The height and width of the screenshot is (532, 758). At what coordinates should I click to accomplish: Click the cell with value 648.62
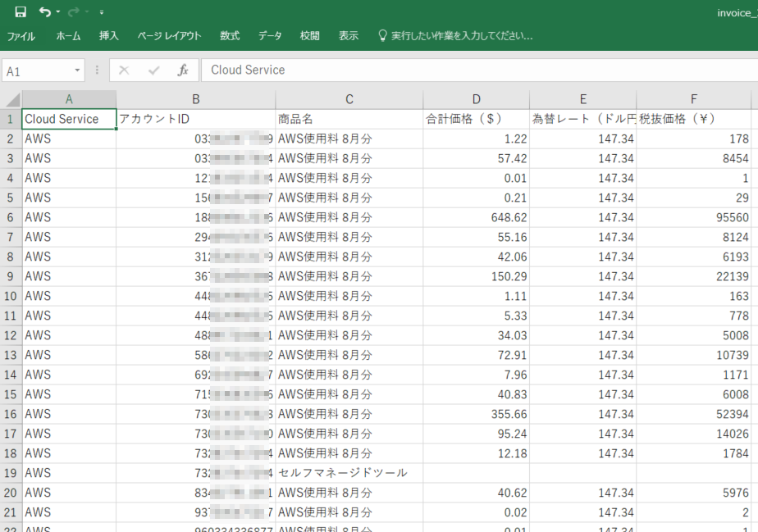[x=476, y=217]
